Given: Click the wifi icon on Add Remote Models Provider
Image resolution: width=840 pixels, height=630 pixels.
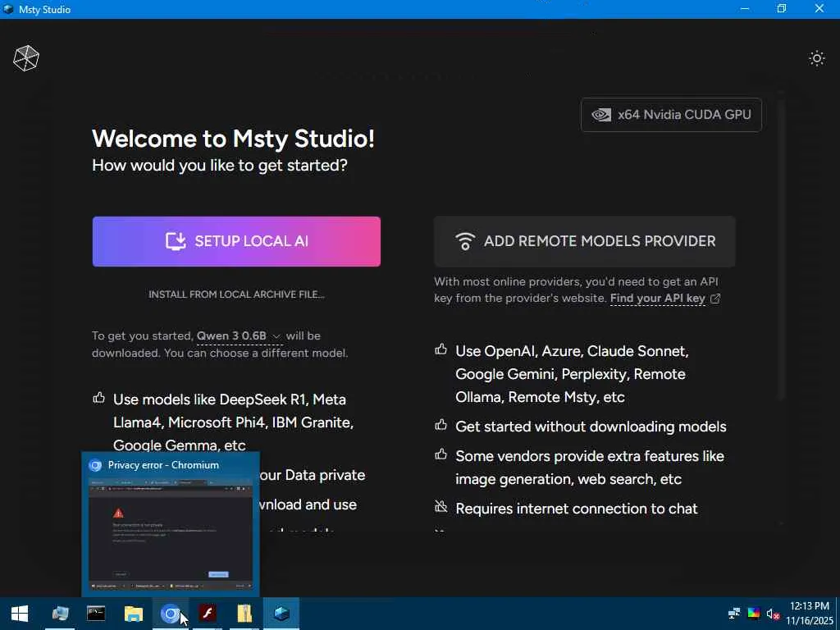Looking at the screenshot, I should click(464, 241).
